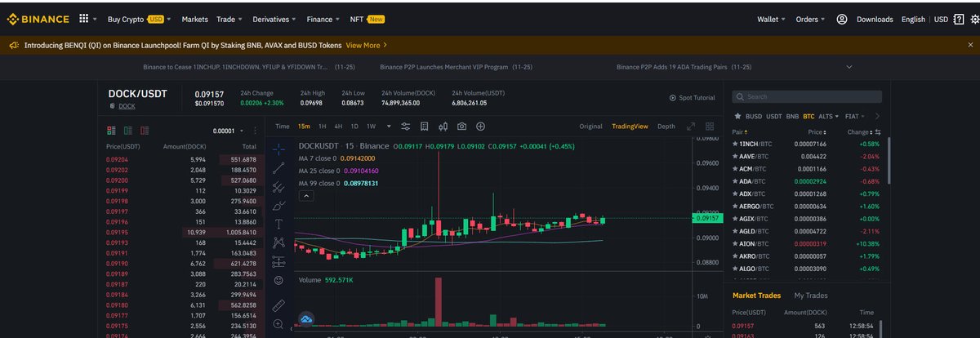The width and height of the screenshot is (980, 338).
Task: Open the multi-chart grid layout icon
Action: point(710,127)
